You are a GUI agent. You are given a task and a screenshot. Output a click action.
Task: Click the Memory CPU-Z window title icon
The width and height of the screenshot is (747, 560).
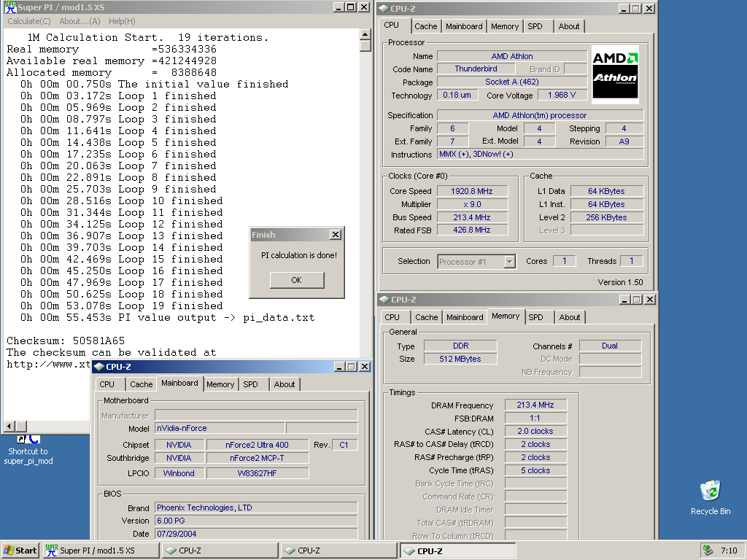pyautogui.click(x=384, y=300)
